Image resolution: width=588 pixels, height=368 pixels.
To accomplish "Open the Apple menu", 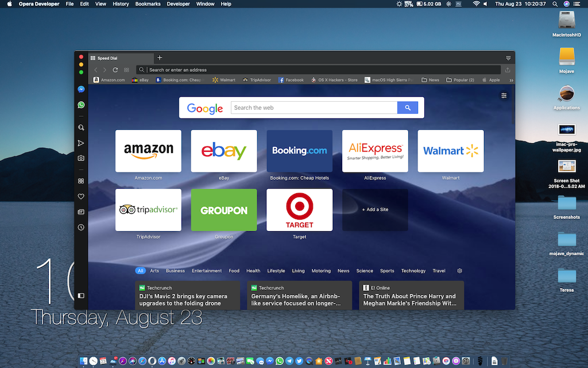I will pos(9,4).
